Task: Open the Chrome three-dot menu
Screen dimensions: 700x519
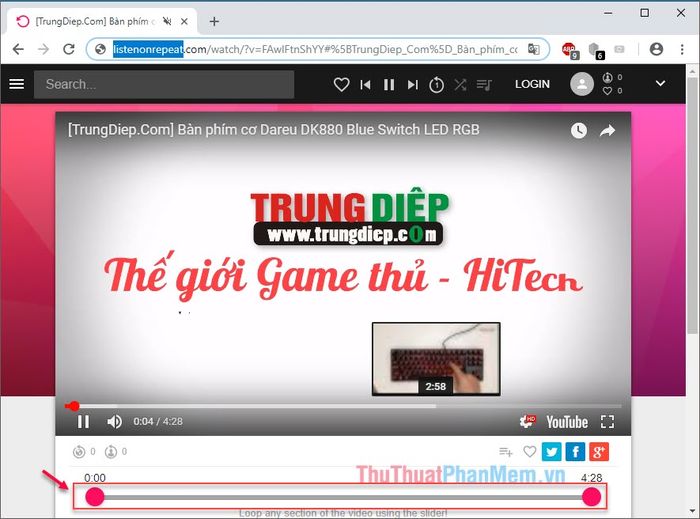Action: (682, 49)
